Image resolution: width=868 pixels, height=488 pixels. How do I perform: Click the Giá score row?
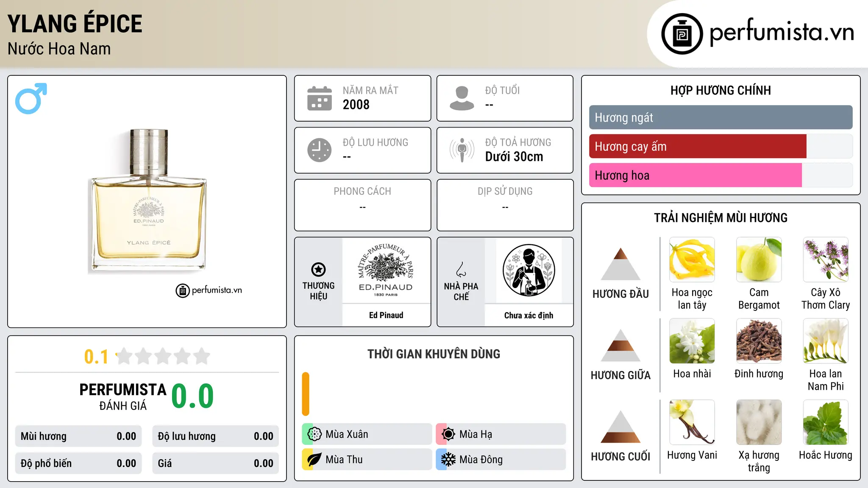point(216,463)
